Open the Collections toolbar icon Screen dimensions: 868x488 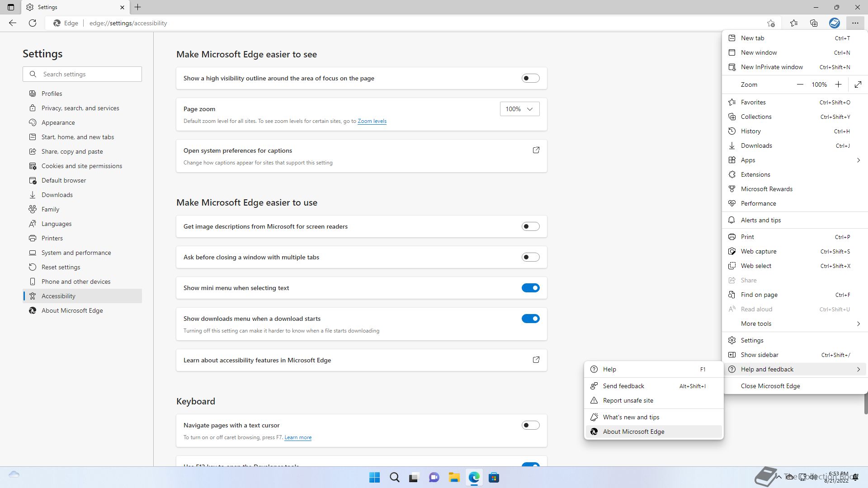click(814, 23)
